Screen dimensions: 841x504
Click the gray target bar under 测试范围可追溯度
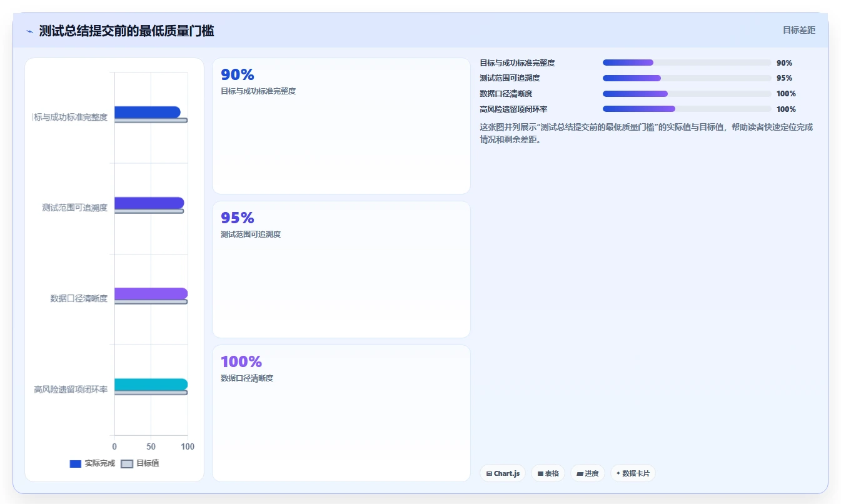(x=149, y=211)
